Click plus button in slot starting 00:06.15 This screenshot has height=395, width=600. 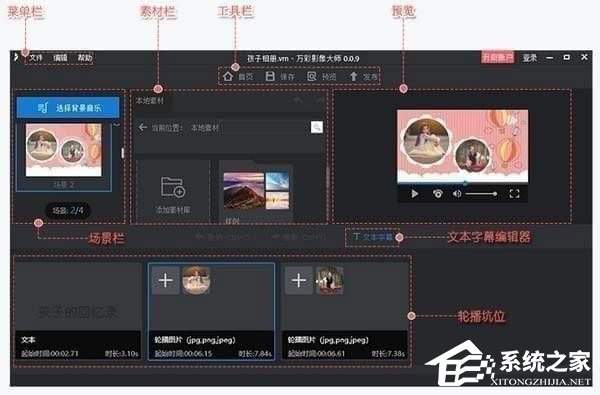[165, 281]
